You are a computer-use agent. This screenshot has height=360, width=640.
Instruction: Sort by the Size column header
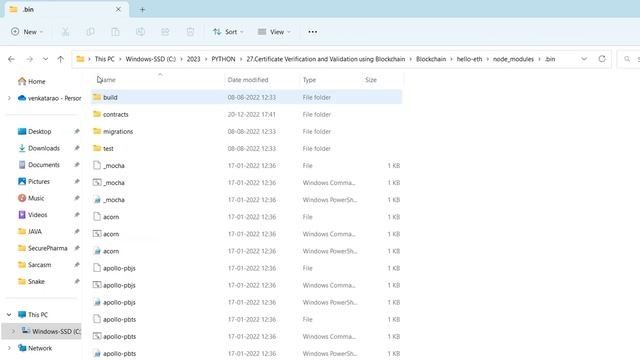[x=371, y=80]
